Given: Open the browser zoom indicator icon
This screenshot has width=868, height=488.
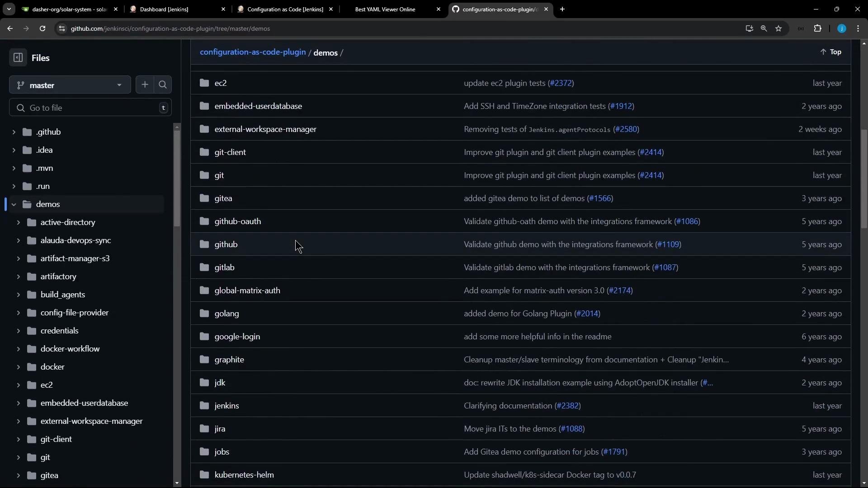Looking at the screenshot, I should click(x=764, y=28).
